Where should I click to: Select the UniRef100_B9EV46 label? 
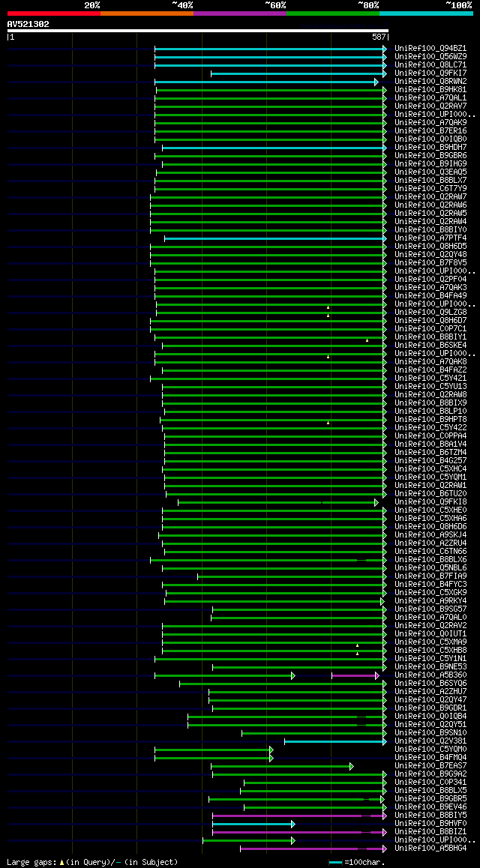coord(430,807)
